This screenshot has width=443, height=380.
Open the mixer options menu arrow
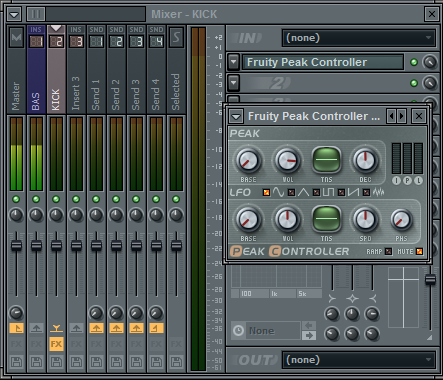[14, 14]
